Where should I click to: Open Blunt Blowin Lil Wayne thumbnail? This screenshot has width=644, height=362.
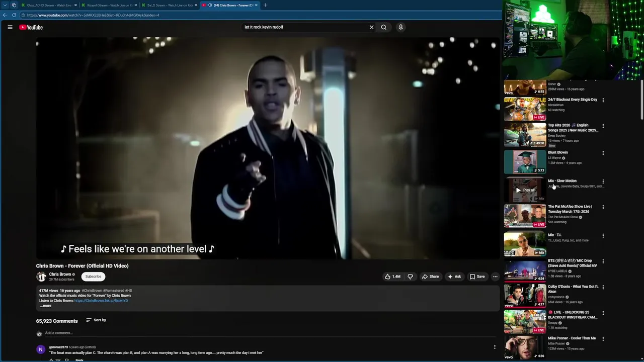[525, 161]
